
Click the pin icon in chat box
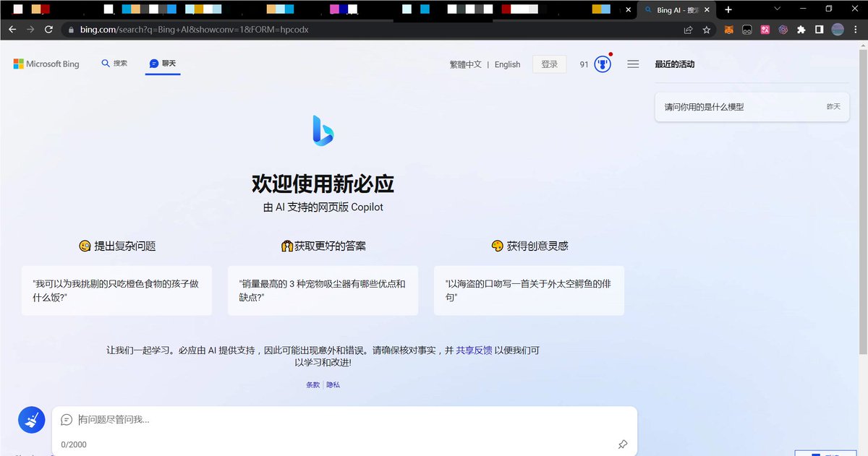(623, 444)
